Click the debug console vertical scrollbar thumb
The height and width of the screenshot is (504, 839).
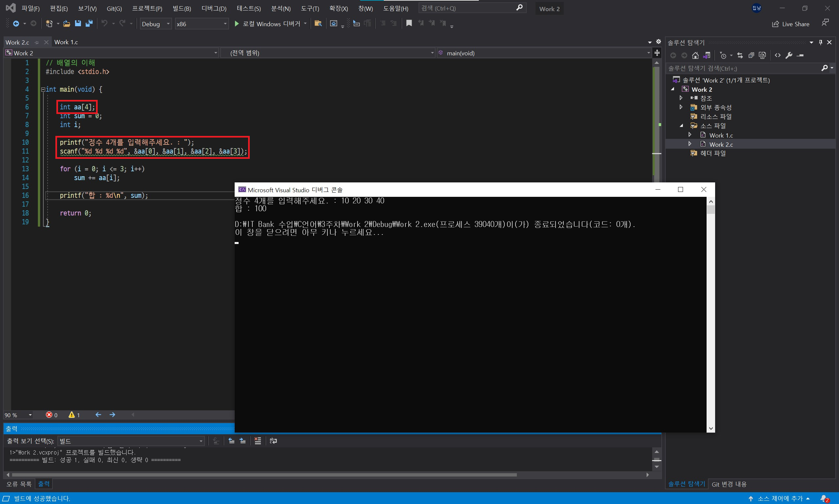click(x=711, y=210)
